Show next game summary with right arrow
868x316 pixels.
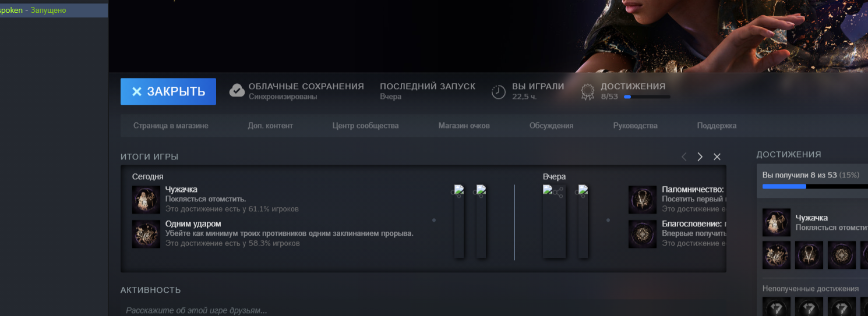click(x=700, y=157)
